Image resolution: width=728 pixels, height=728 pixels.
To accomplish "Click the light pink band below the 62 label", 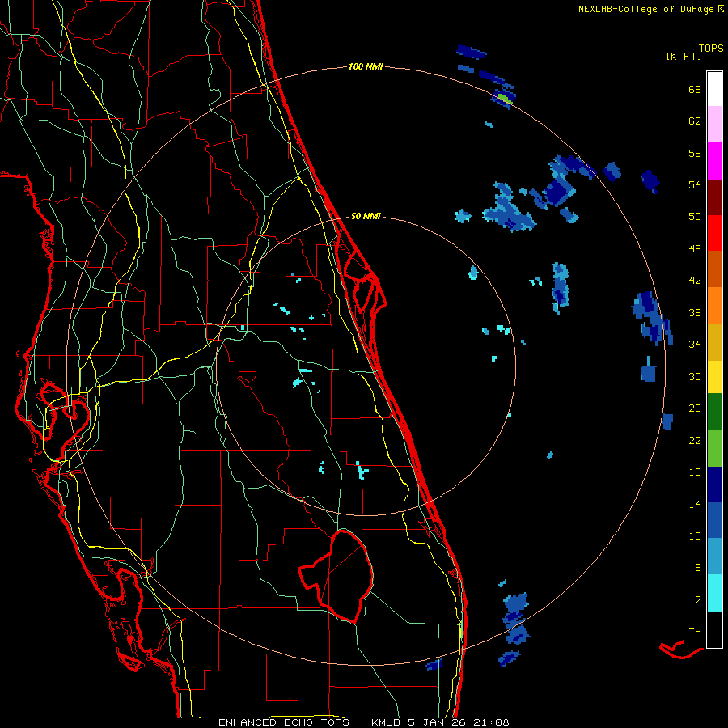I will click(714, 124).
